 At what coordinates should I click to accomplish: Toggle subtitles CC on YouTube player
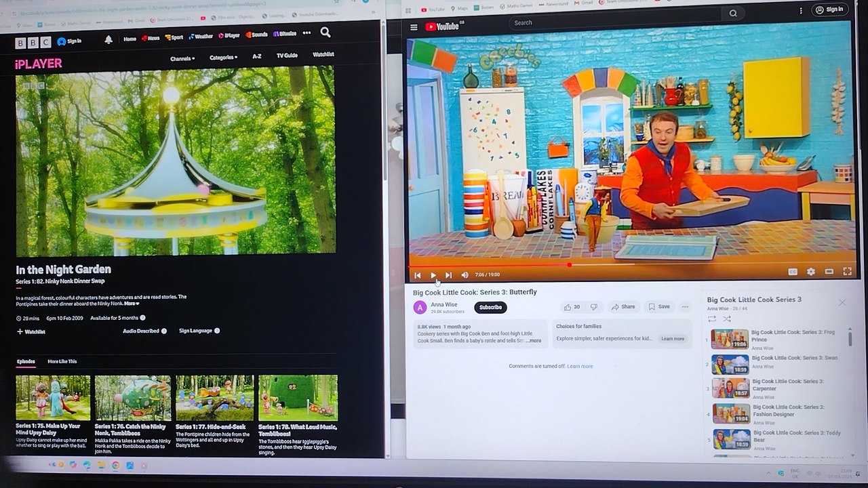click(792, 272)
